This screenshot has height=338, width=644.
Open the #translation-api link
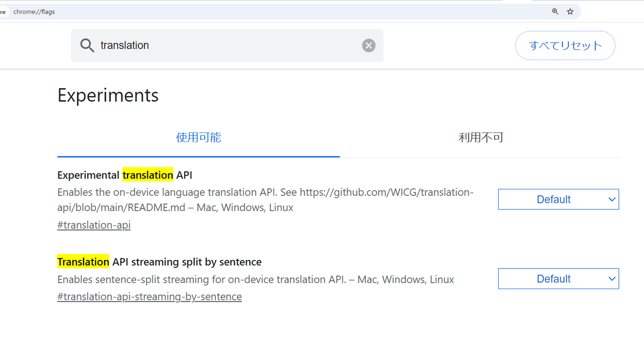coord(94,225)
